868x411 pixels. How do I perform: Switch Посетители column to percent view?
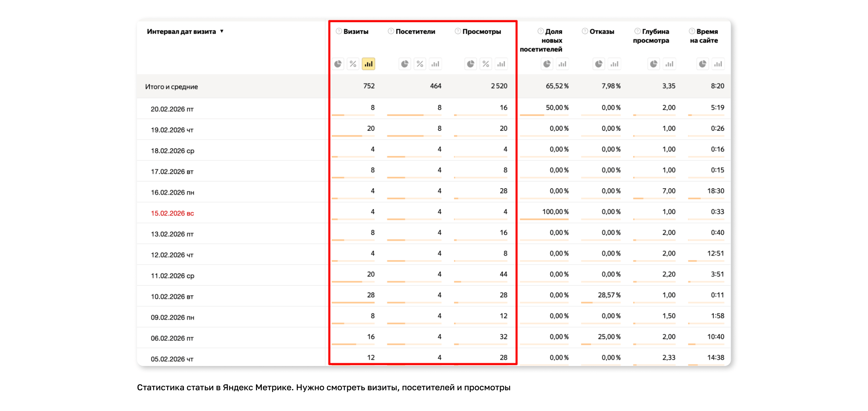tap(420, 64)
